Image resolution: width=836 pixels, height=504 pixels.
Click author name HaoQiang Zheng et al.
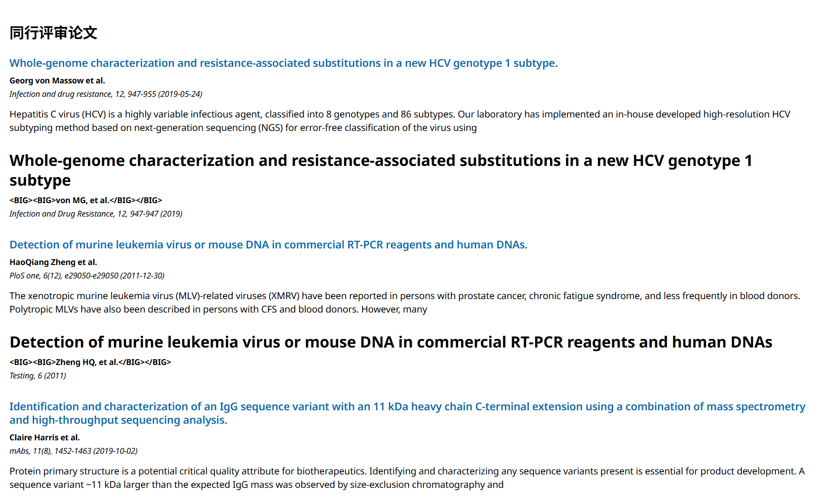coord(53,262)
